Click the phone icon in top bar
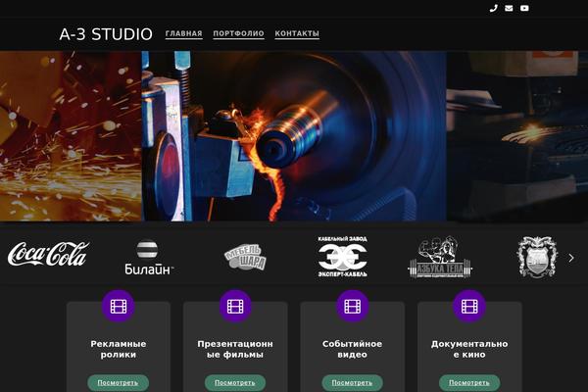The image size is (588, 392). coord(494,8)
